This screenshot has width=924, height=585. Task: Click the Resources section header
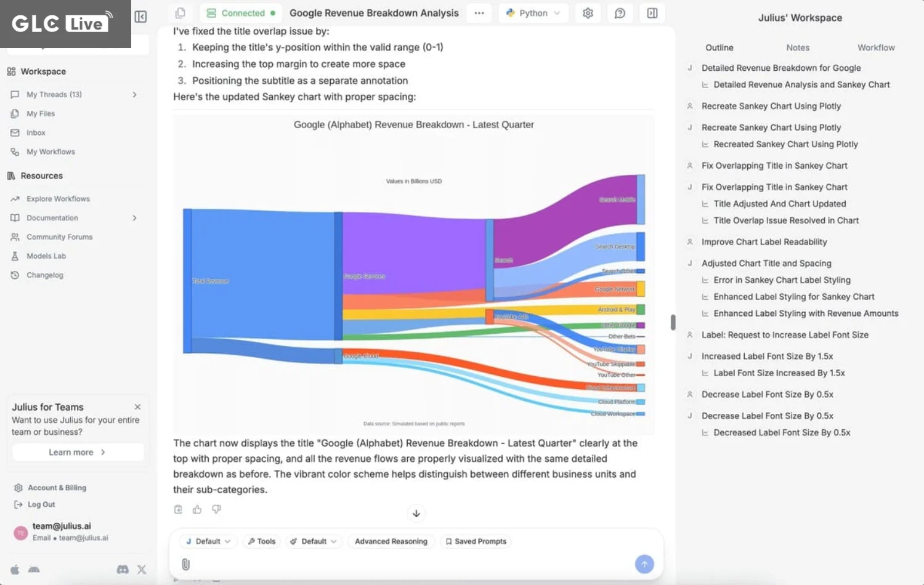pyautogui.click(x=41, y=176)
